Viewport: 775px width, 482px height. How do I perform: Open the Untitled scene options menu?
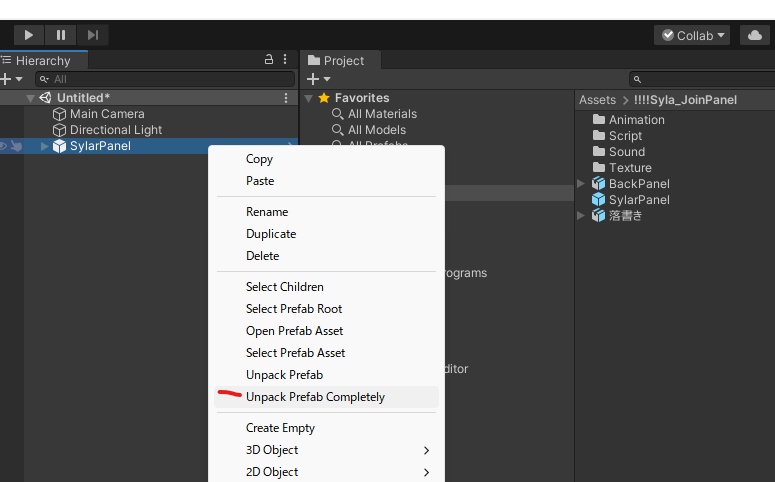click(286, 98)
